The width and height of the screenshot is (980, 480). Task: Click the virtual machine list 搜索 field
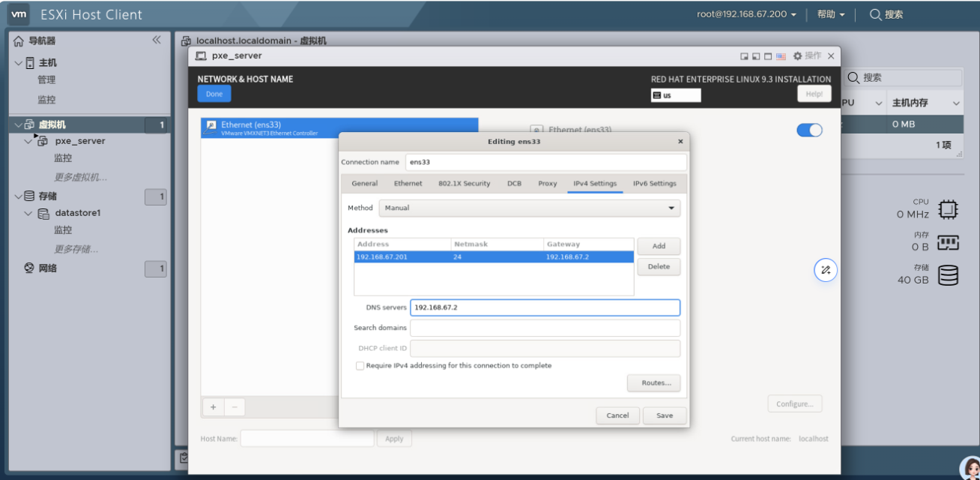[x=904, y=77]
